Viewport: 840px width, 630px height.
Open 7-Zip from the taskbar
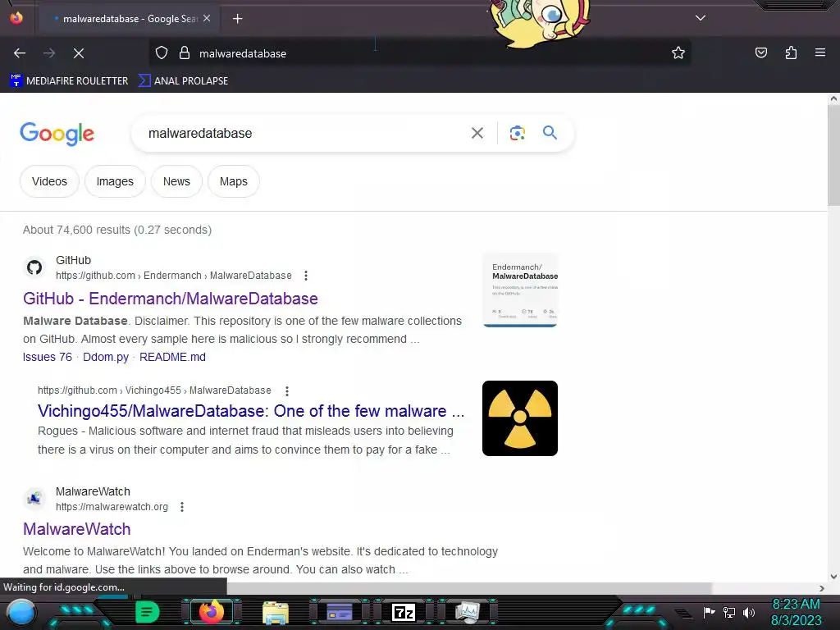404,612
